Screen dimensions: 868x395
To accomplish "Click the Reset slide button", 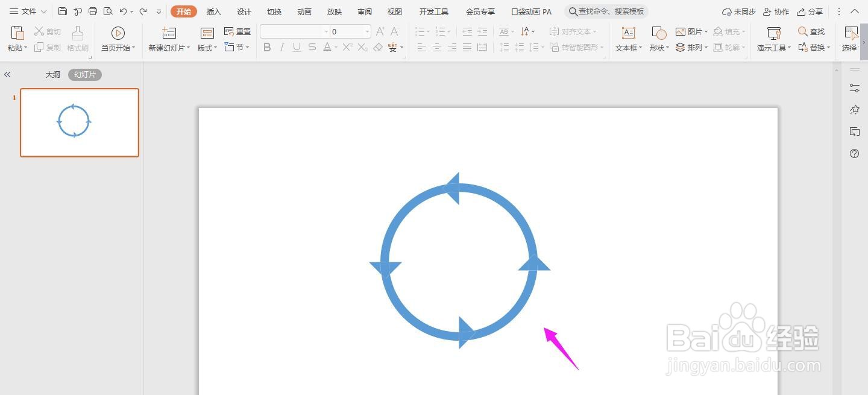I will (x=237, y=31).
